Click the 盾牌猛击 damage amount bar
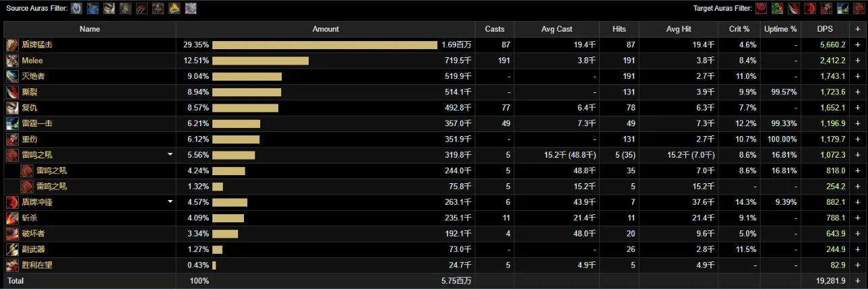Screen dimensions: 868x289 pyautogui.click(x=325, y=45)
